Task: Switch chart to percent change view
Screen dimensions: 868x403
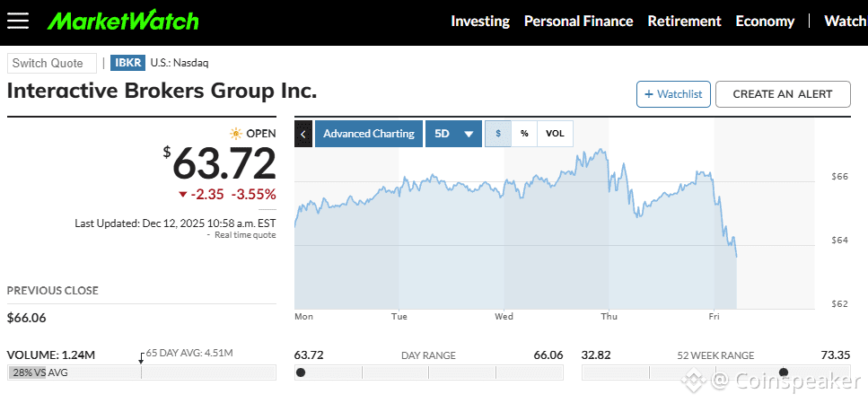Action: [x=524, y=134]
